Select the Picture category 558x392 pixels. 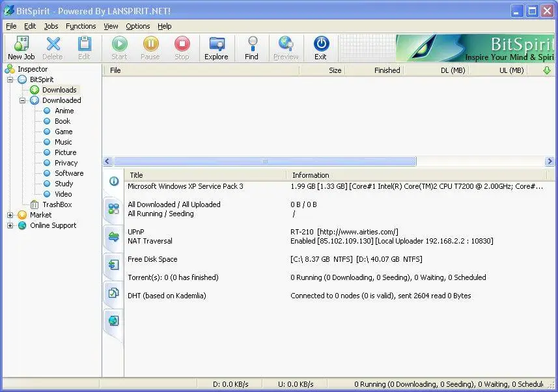pyautogui.click(x=66, y=152)
